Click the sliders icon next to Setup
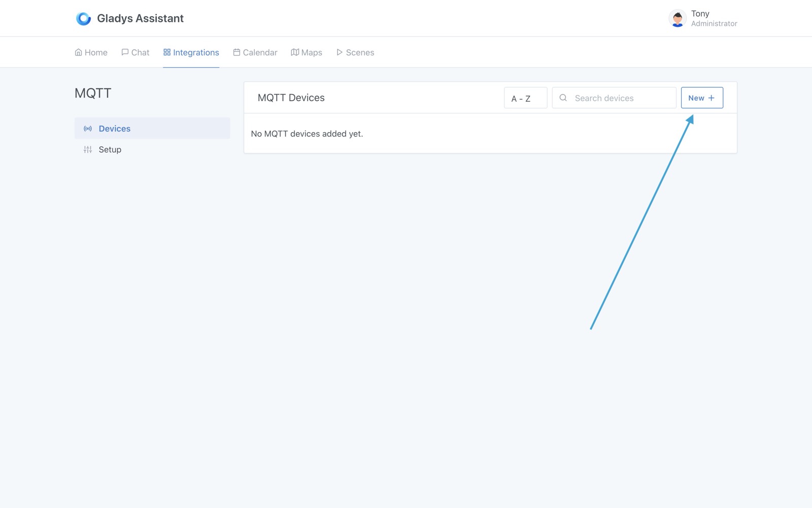This screenshot has height=508, width=812. coord(87,149)
